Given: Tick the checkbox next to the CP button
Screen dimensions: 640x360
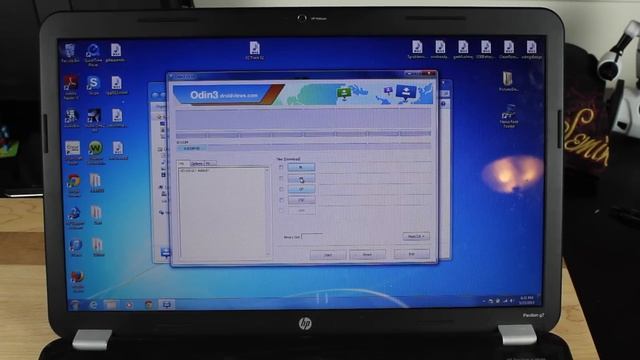Looking at the screenshot, I should coord(281,189).
